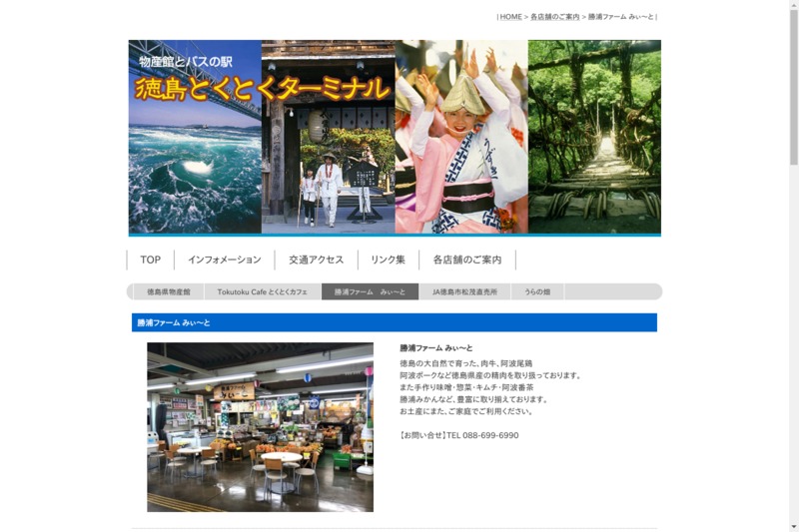This screenshot has width=799, height=532.
Task: Click the shop interior photo
Action: click(260, 427)
